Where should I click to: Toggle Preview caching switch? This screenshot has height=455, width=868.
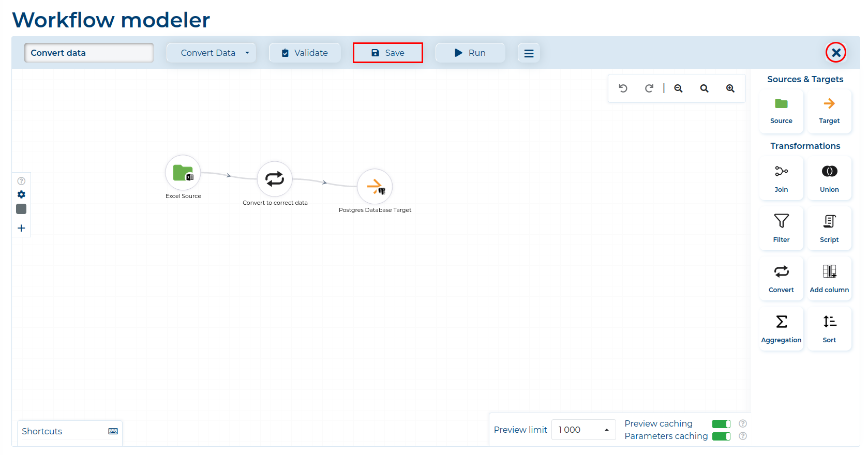pyautogui.click(x=721, y=424)
